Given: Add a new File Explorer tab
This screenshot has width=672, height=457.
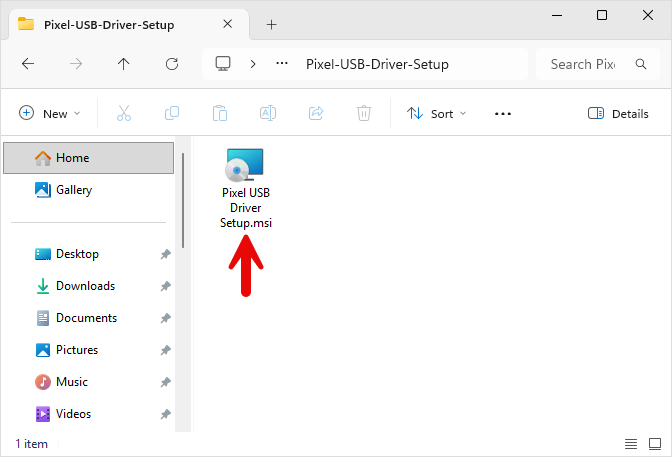Looking at the screenshot, I should coord(271,24).
